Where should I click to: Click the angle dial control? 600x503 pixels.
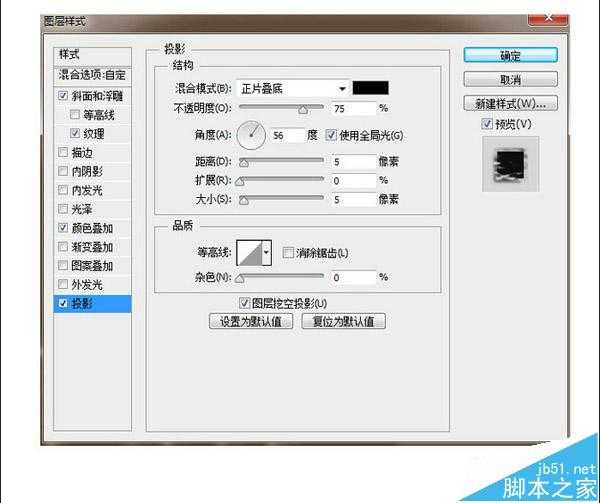coord(251,135)
